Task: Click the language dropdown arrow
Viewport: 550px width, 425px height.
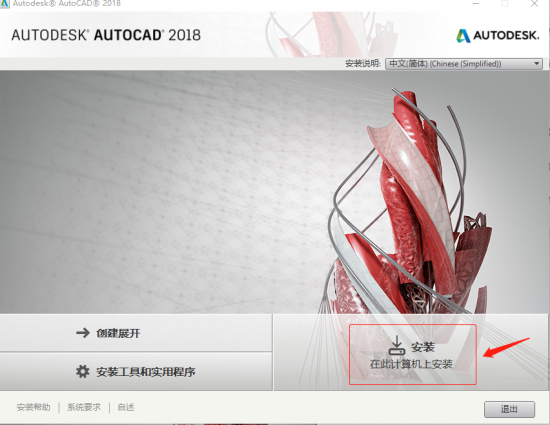Action: [536, 64]
